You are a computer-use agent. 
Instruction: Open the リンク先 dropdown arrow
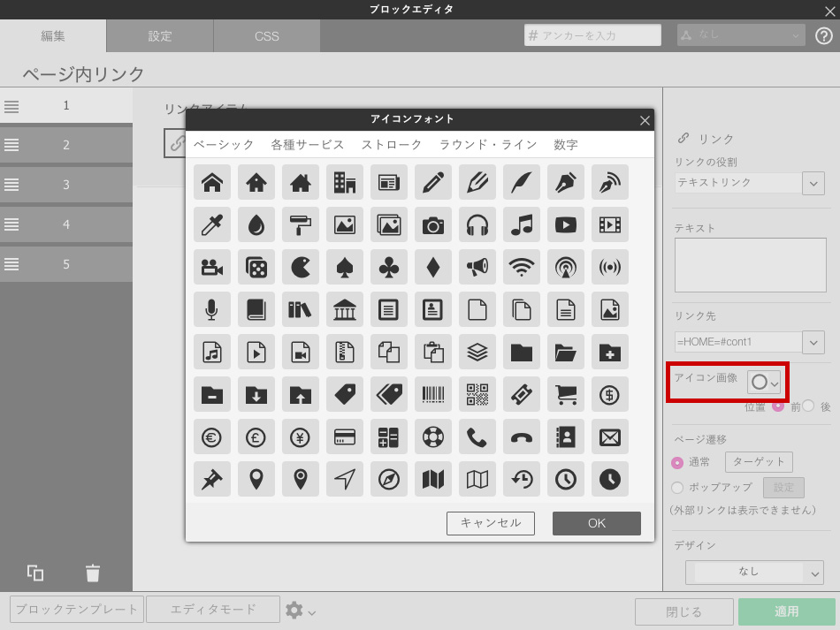click(813, 342)
